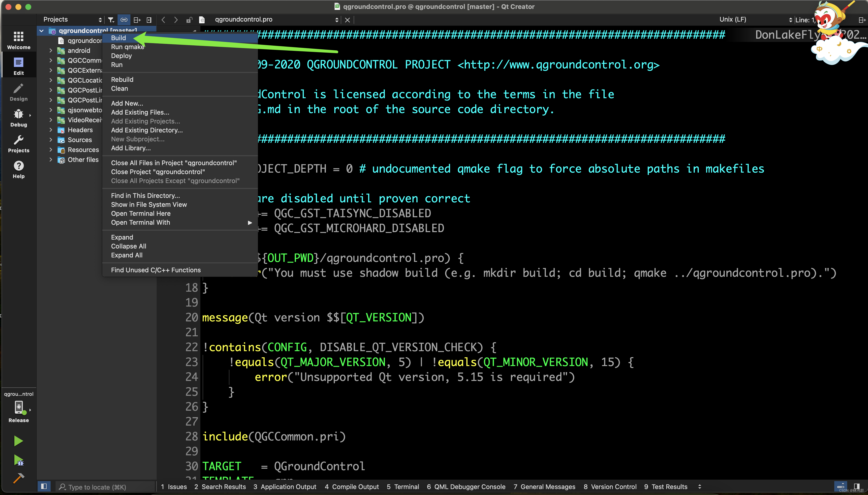Choose Run qmake from context menu

180,47
